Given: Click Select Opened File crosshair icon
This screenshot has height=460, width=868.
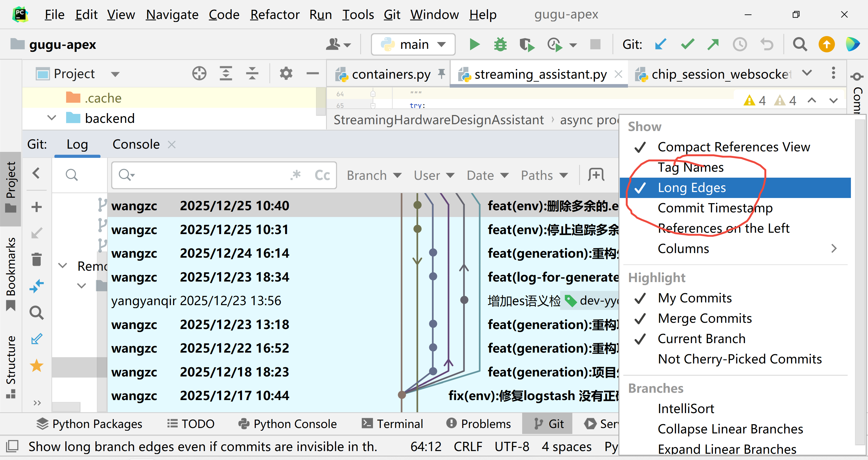Looking at the screenshot, I should tap(199, 74).
